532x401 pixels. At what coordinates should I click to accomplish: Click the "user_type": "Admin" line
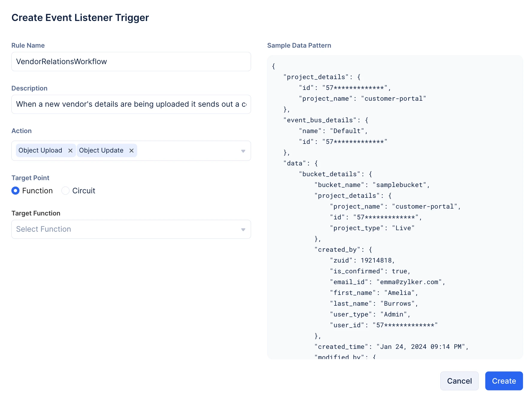tap(370, 314)
